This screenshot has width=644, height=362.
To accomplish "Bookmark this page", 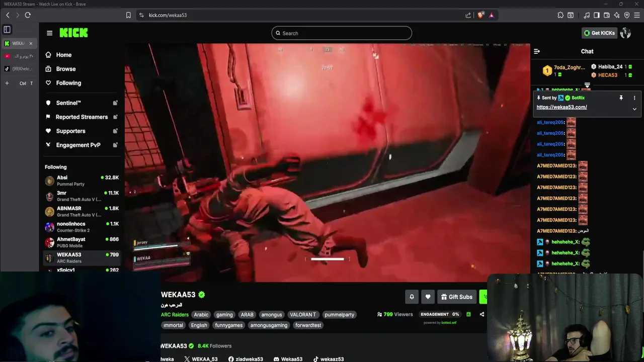I will coord(128,15).
